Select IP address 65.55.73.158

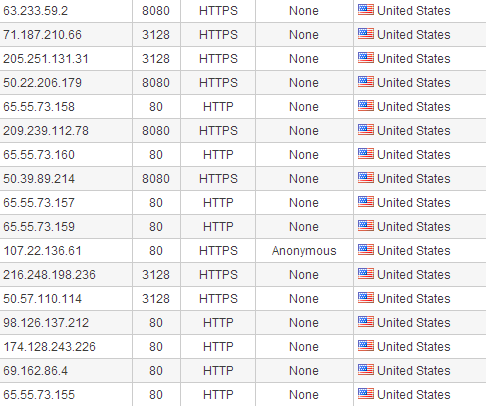click(x=39, y=107)
